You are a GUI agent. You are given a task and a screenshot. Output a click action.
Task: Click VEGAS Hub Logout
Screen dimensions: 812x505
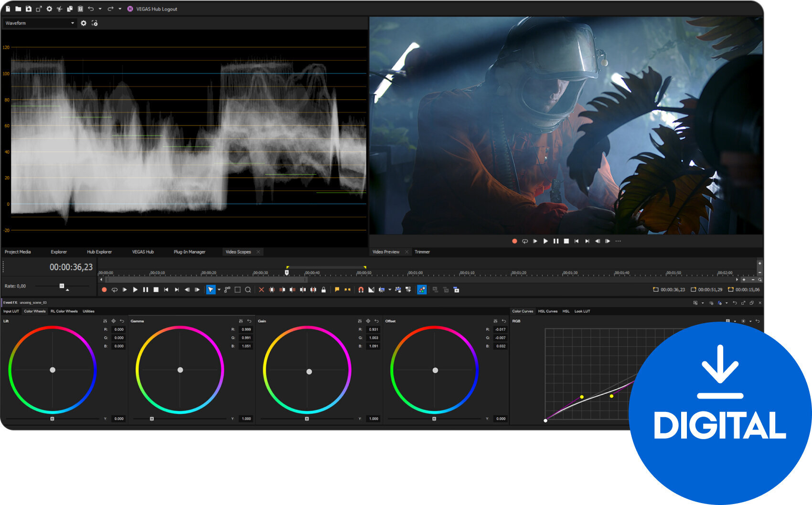156,9
